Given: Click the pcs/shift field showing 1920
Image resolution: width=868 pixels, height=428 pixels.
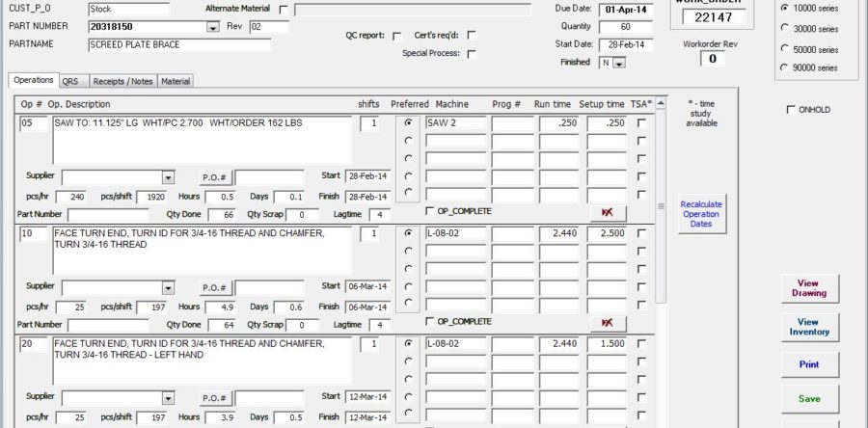Looking at the screenshot, I should [151, 198].
